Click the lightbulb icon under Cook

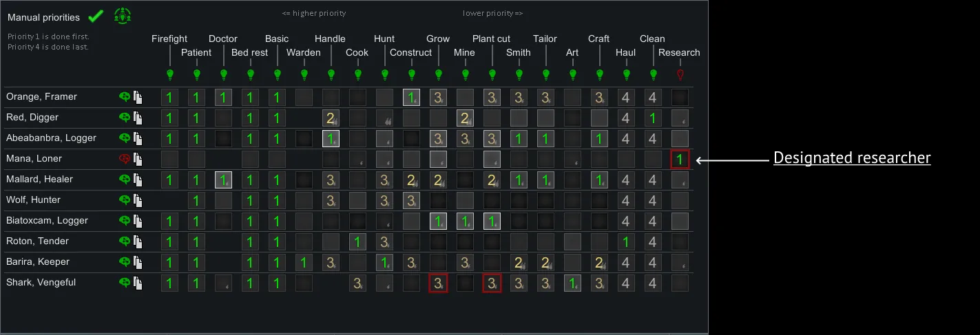357,74
